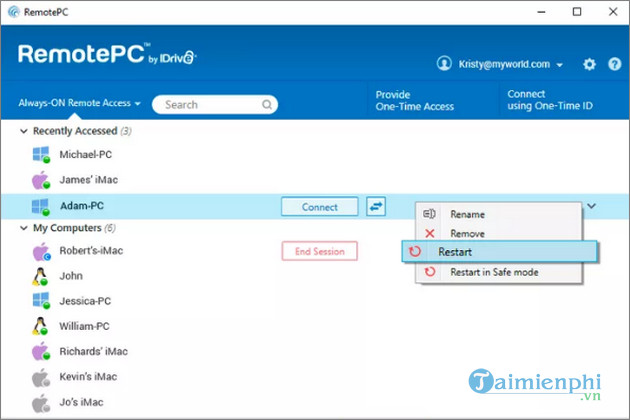Close the RemotePC window

[613, 12]
